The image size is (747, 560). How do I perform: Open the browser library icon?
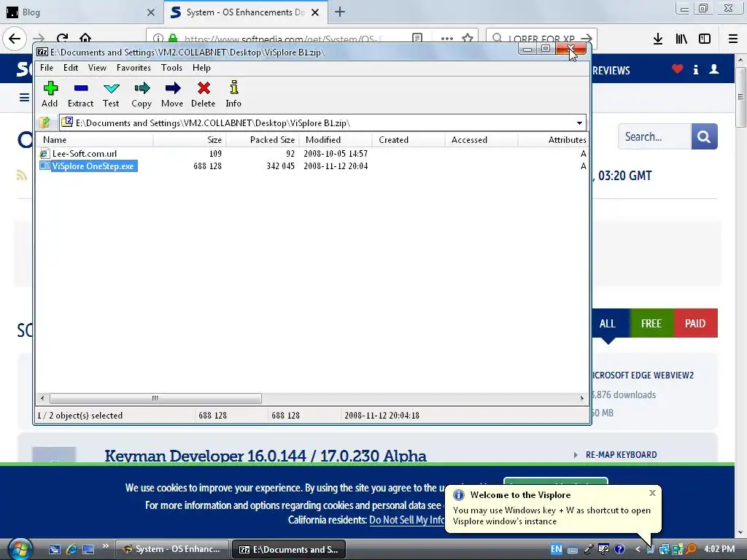(681, 39)
